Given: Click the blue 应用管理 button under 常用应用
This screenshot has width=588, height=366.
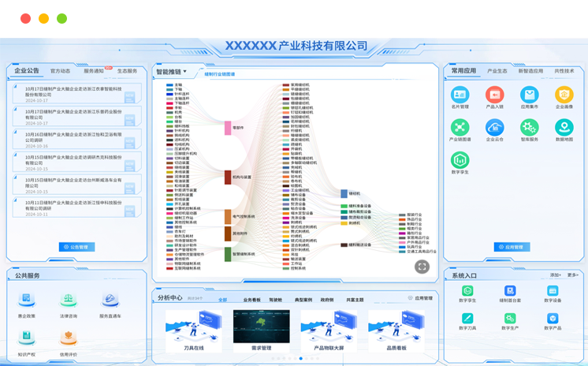Looking at the screenshot, I should (512, 247).
